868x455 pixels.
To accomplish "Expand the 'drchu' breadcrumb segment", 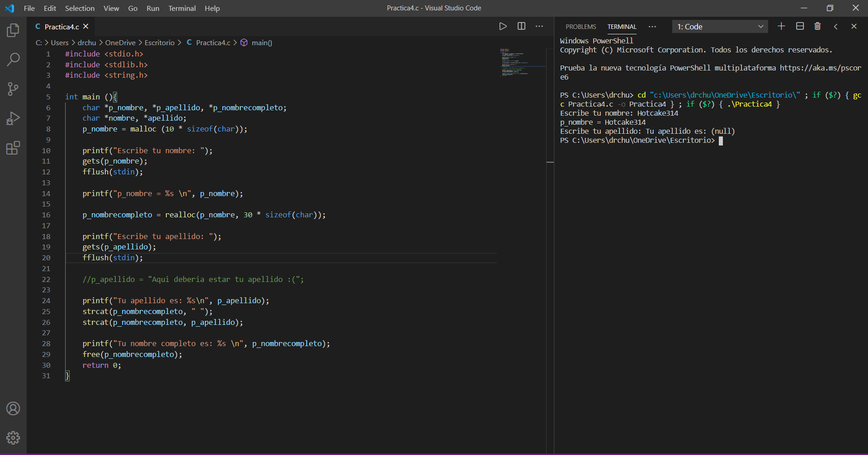I will pos(87,42).
